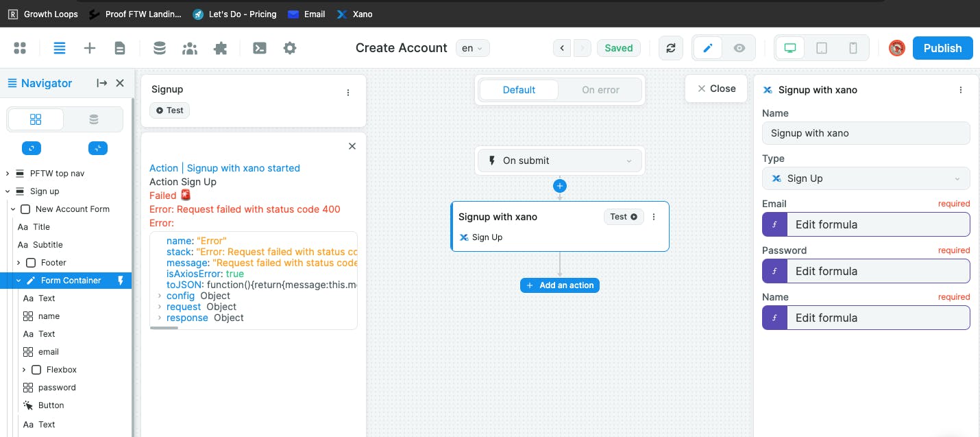Open the On submit trigger dropdown
Image resolution: width=980 pixels, height=437 pixels.
[x=560, y=161]
